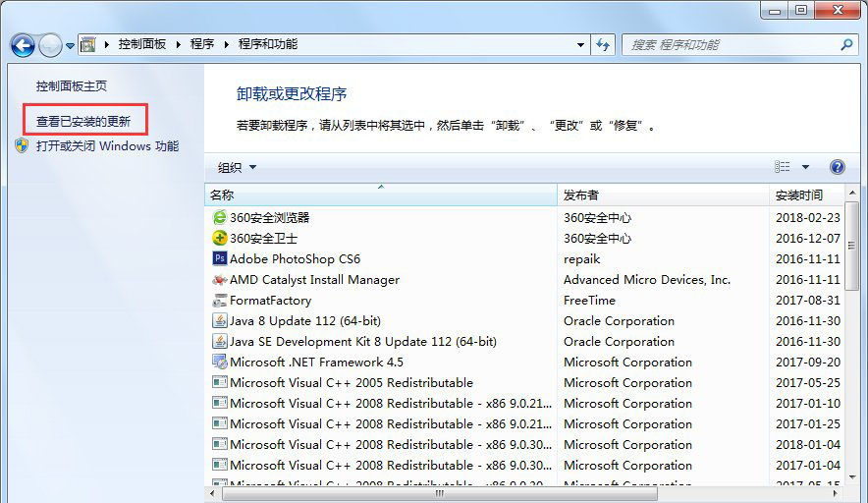The image size is (868, 503).
Task: Close the Programs and Features window
Action: [x=839, y=10]
